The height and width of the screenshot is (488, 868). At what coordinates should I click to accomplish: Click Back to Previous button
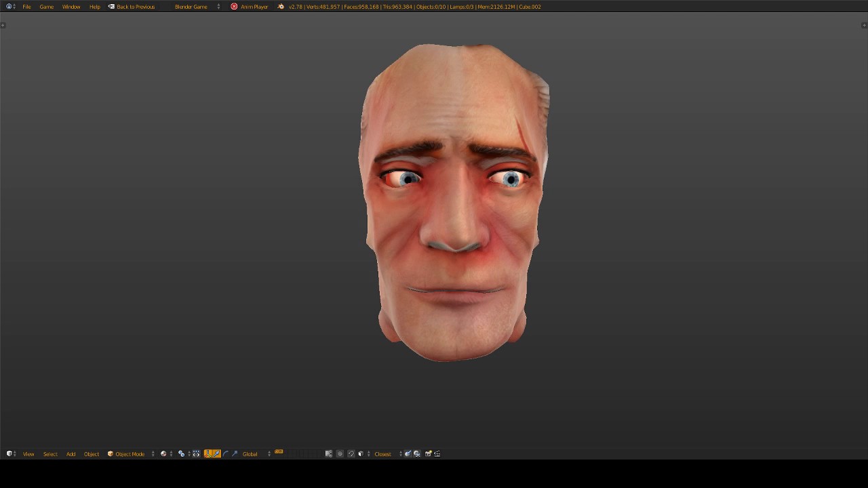coord(132,7)
